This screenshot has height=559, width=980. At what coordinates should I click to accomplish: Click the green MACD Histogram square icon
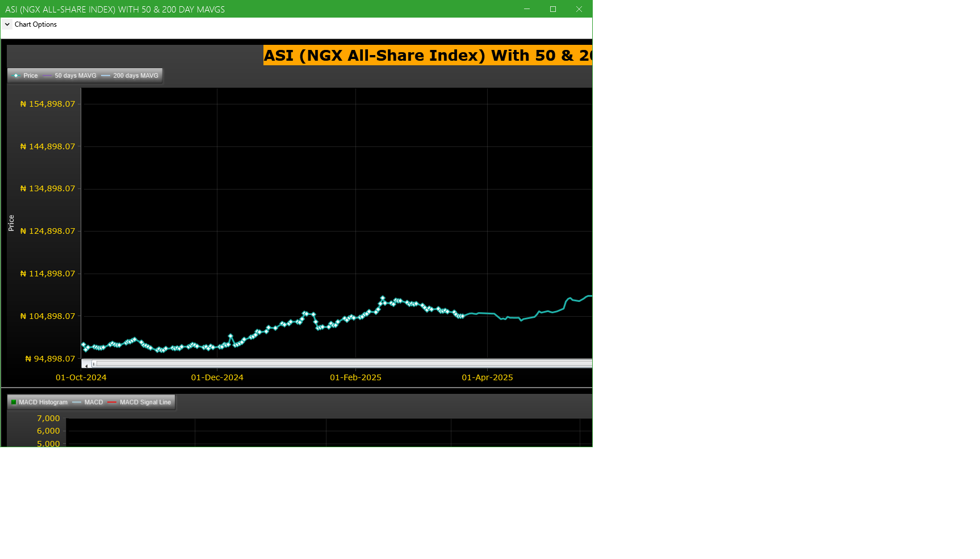[x=14, y=402]
